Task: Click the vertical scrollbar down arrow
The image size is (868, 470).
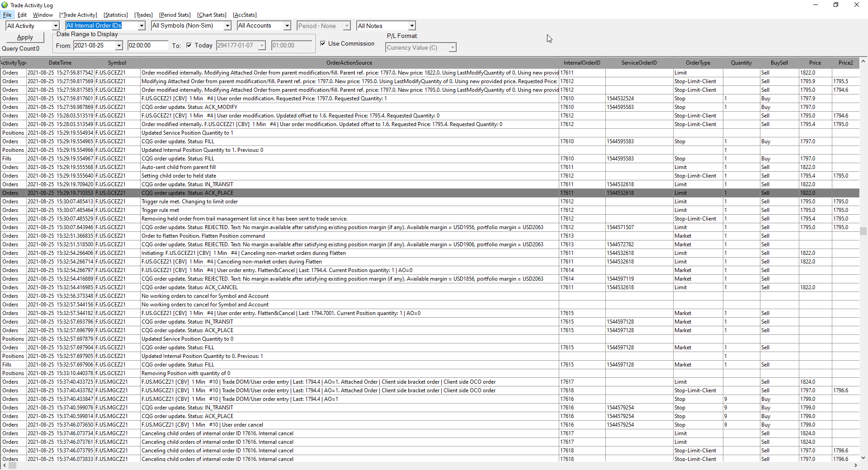Action: click(x=863, y=458)
